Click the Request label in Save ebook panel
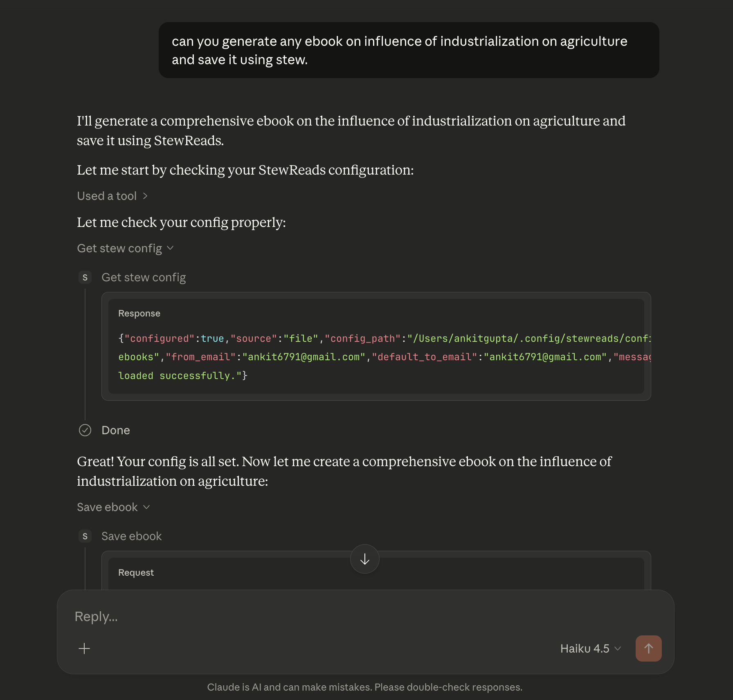 [136, 573]
